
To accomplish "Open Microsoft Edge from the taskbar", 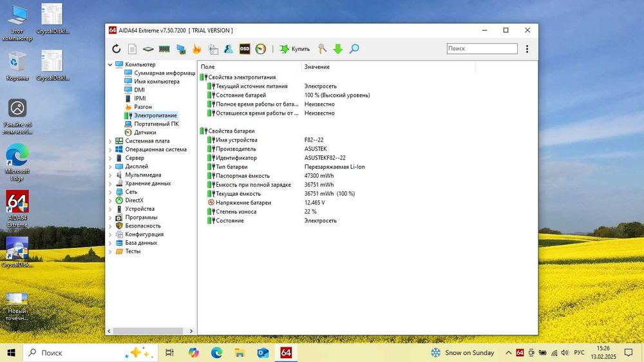I will (x=216, y=352).
